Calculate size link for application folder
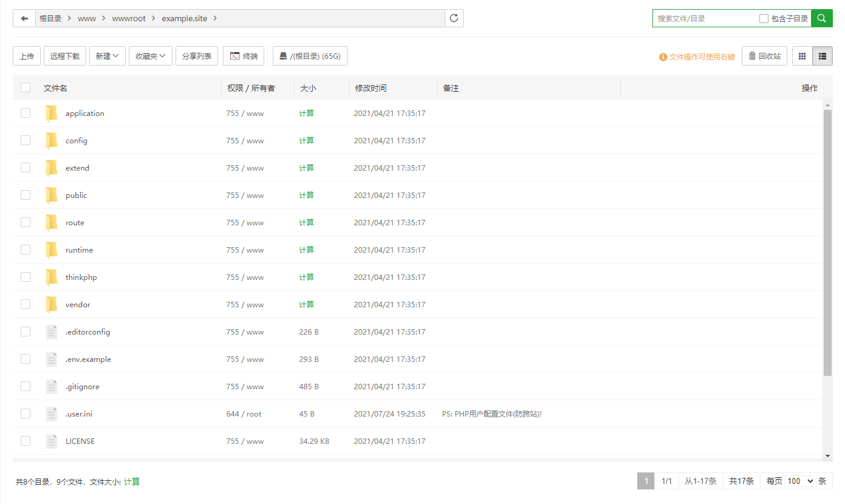Viewport: 845px width, 504px height. pyautogui.click(x=306, y=114)
